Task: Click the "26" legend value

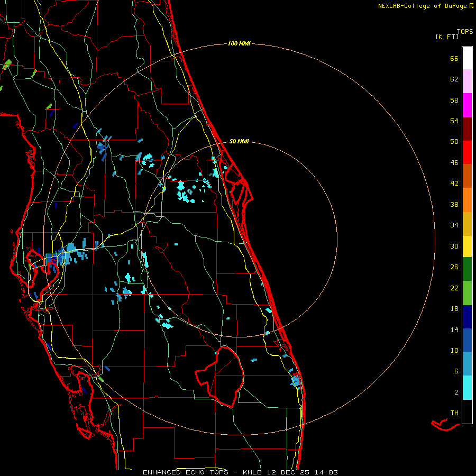Action: point(454,267)
